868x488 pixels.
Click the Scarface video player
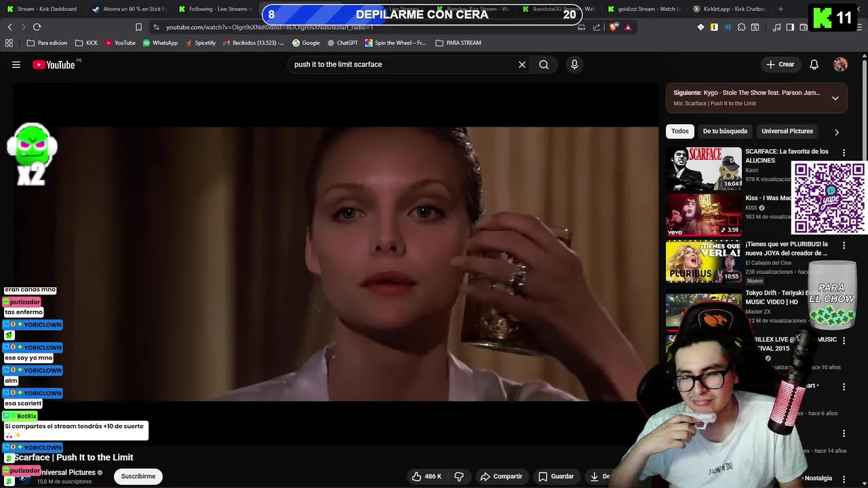tap(336, 264)
